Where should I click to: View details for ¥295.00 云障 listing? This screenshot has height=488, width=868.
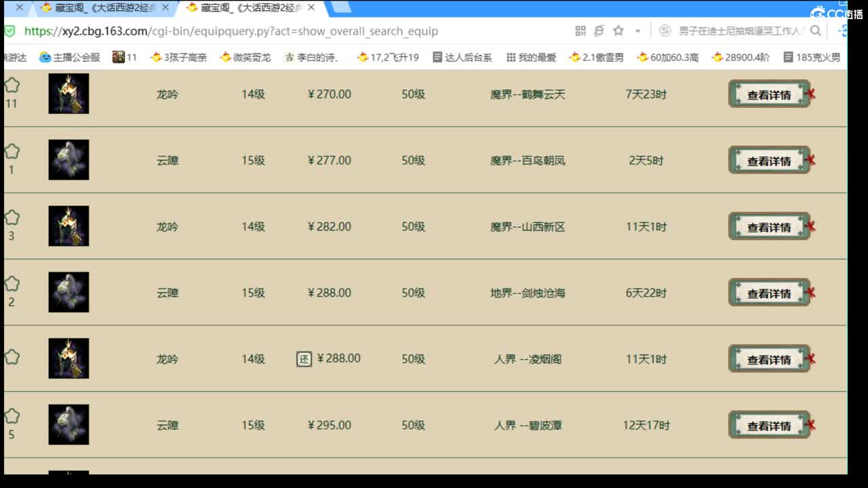[770, 426]
